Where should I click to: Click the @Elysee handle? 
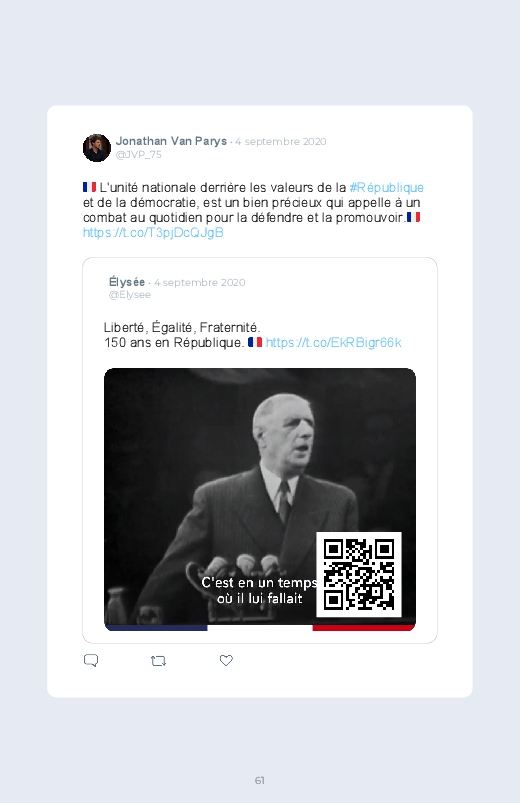130,295
